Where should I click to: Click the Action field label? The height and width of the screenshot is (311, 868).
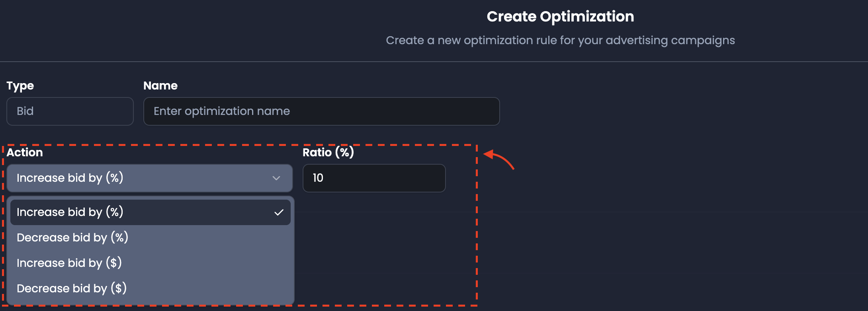pyautogui.click(x=25, y=153)
